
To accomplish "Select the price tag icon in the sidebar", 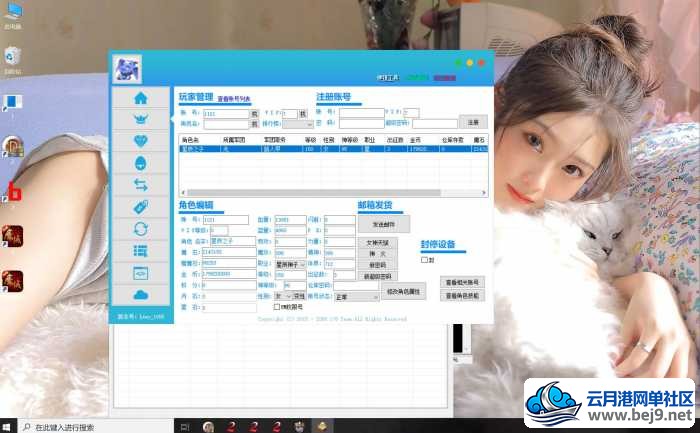I will [141, 207].
